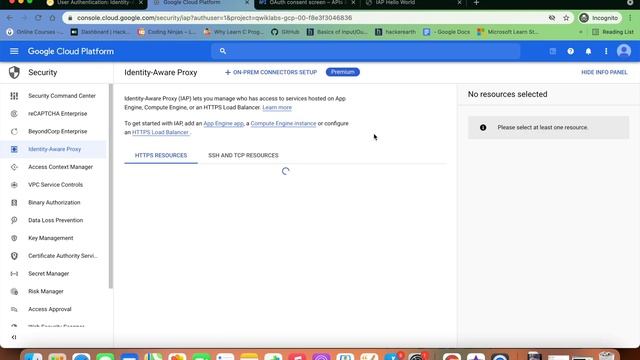Click the reCAPTCHA Enterprise icon
The height and width of the screenshot is (360, 640).
pos(14,113)
